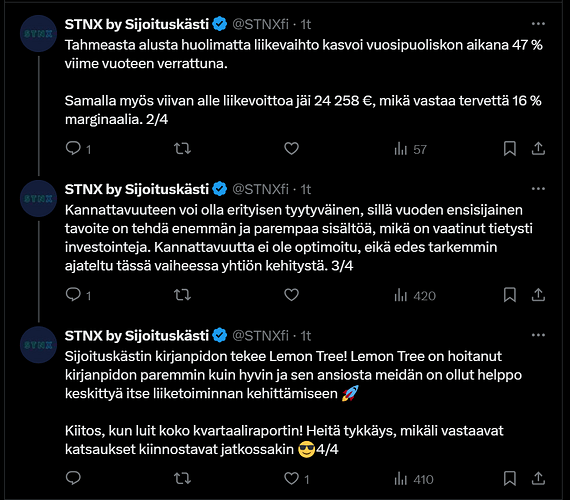Bookmark the 2/4 tweet
Viewport: 570px width, 500px height.
[x=510, y=148]
